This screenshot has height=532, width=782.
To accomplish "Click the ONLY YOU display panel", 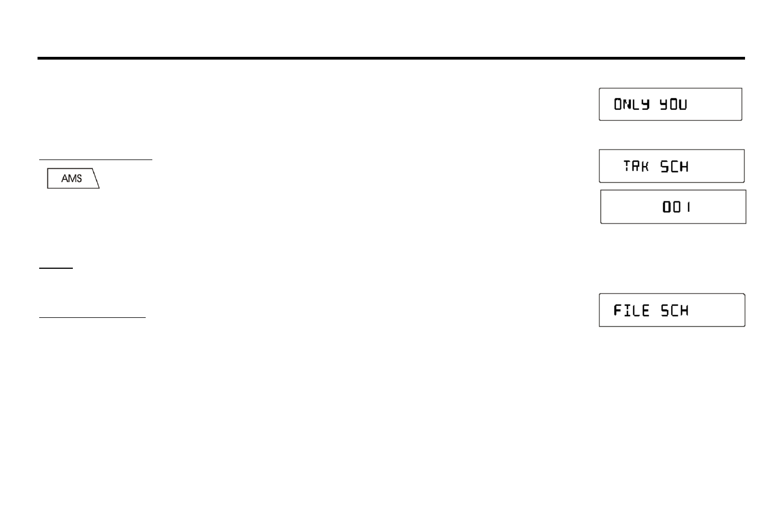I will tap(670, 104).
